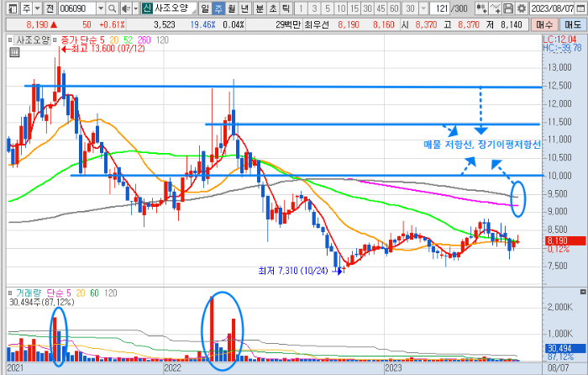The height and width of the screenshot is (375, 588).
Task: Click the 사조오양 stock name field
Action: click(x=174, y=8)
